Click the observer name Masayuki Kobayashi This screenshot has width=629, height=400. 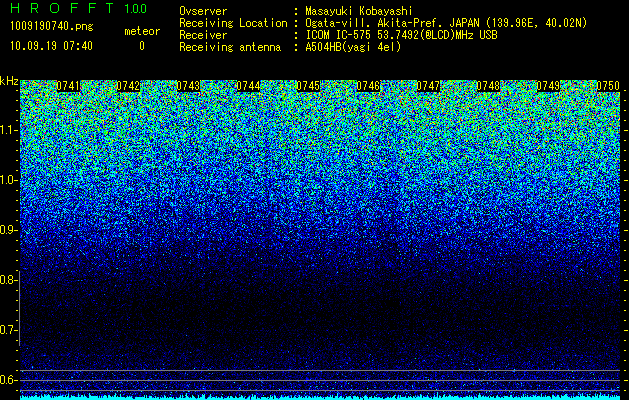point(359,11)
